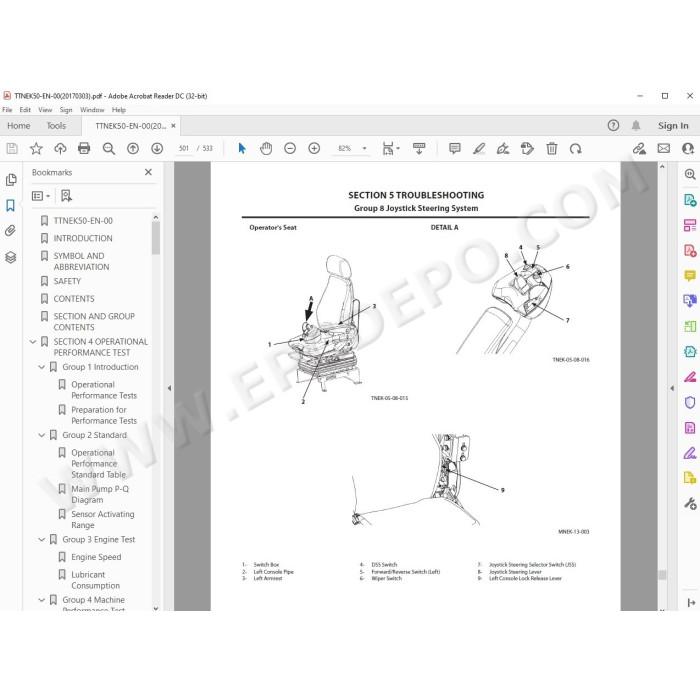Screen dimensions: 700x700
Task: Collapse the right tools pane arrow
Action: (672, 388)
